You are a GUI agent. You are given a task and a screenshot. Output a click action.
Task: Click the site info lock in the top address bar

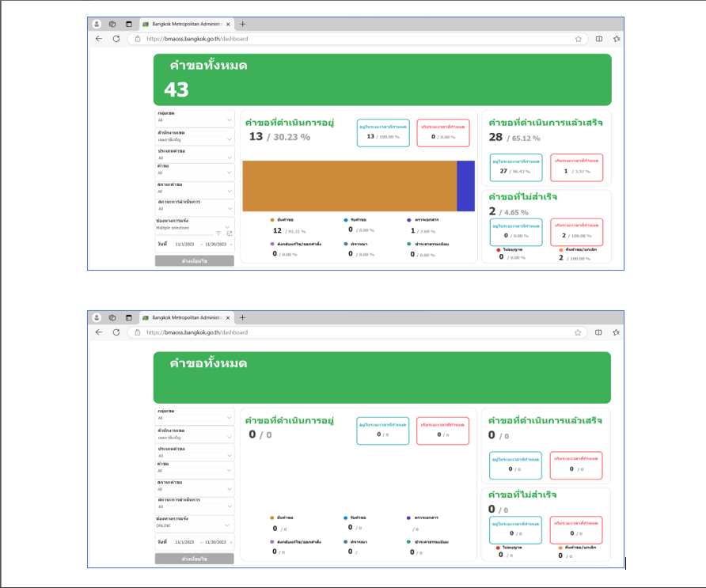click(136, 39)
